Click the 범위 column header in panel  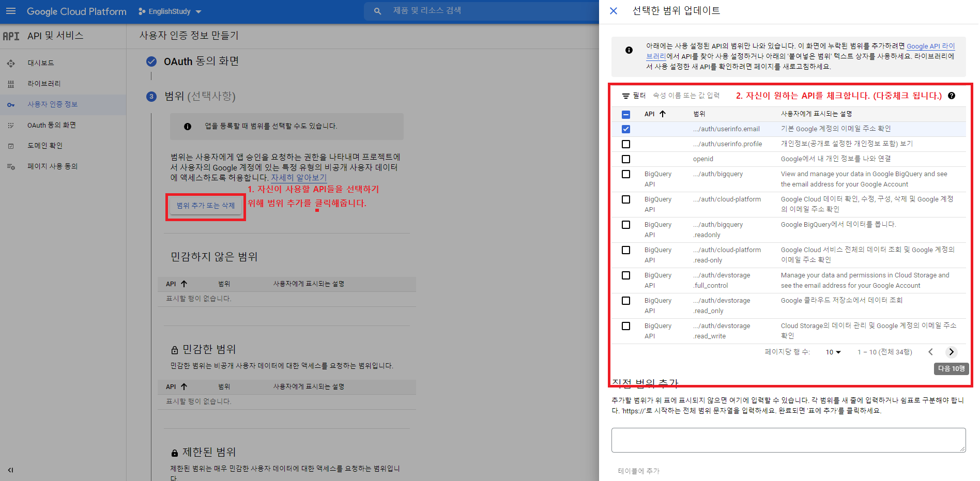pos(699,114)
